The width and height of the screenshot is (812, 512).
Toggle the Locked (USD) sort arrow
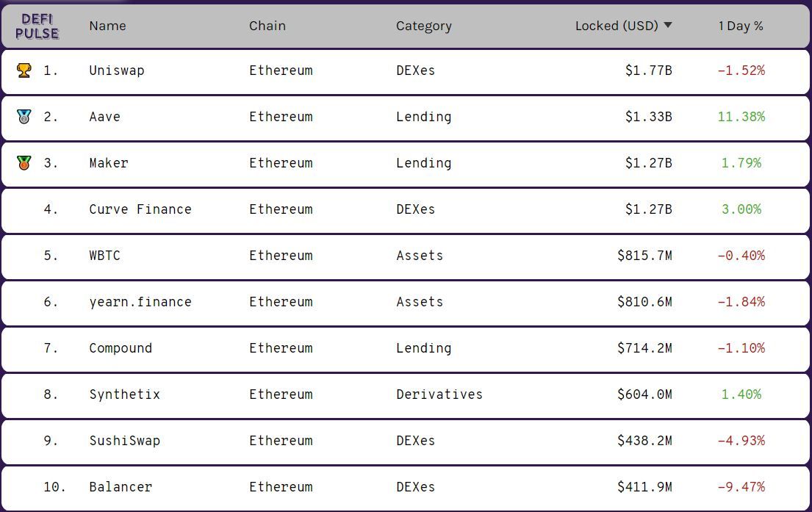(668, 26)
